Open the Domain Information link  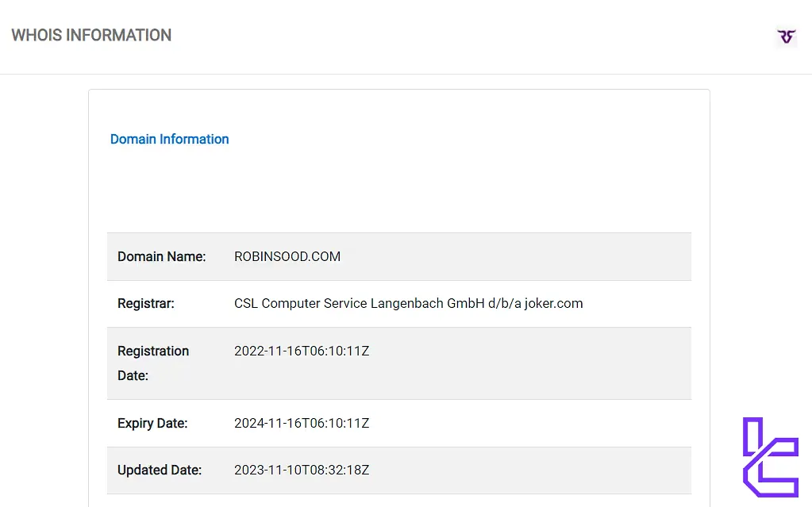[x=169, y=139]
